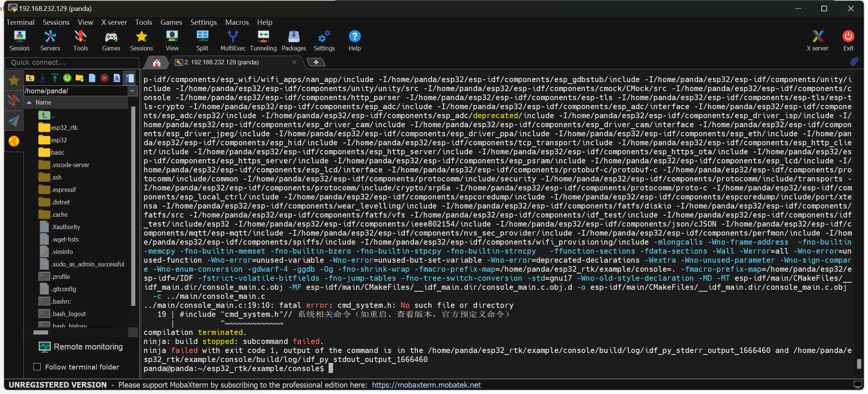Open the Tools toolbar button with knife icon
Screen dimensions: 868x394
pos(80,41)
